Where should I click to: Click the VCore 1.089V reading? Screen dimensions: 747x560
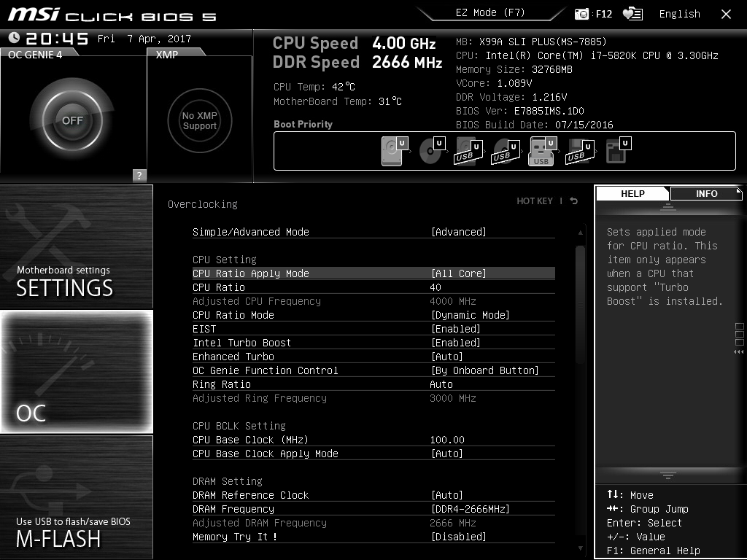pyautogui.click(x=494, y=83)
